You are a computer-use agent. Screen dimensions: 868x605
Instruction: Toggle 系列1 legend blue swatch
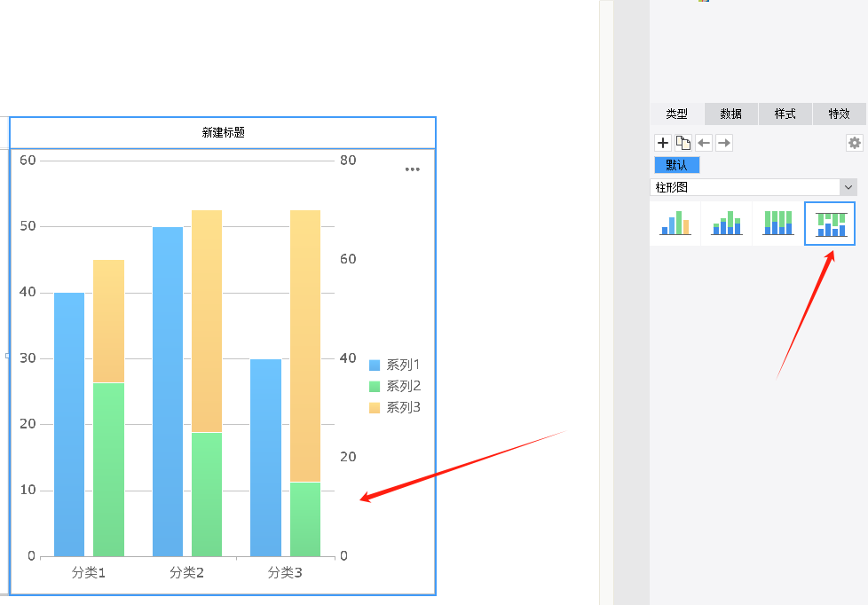tap(375, 365)
